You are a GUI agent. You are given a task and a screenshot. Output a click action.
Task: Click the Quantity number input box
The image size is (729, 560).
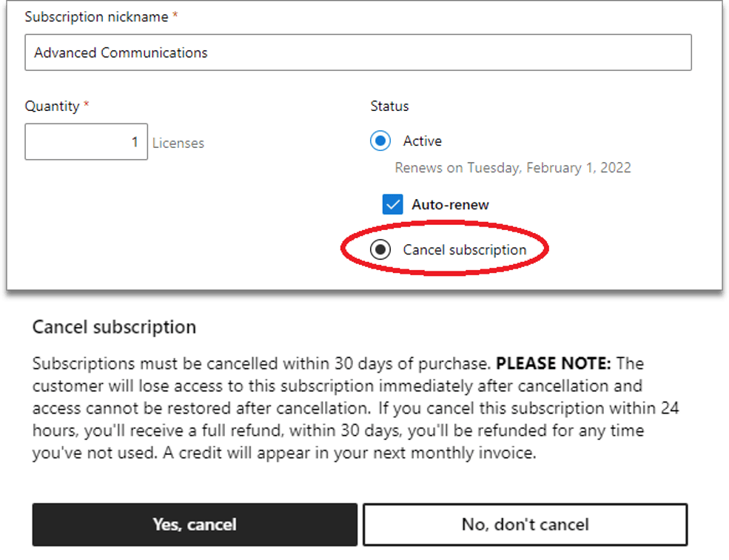(x=86, y=141)
